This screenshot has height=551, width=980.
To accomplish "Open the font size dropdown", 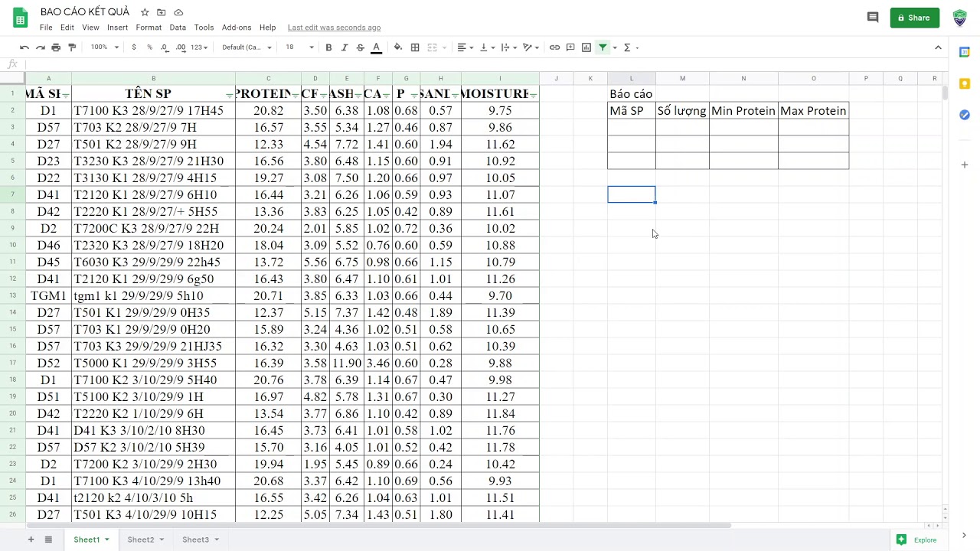I will tap(299, 47).
